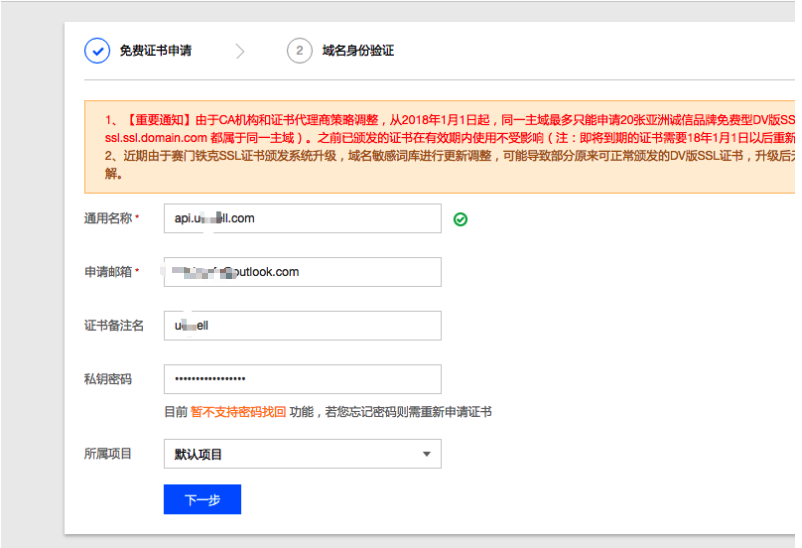Image resolution: width=802 pixels, height=548 pixels.
Task: Click the orange 暂不支持密码找回 link
Action: click(x=238, y=412)
